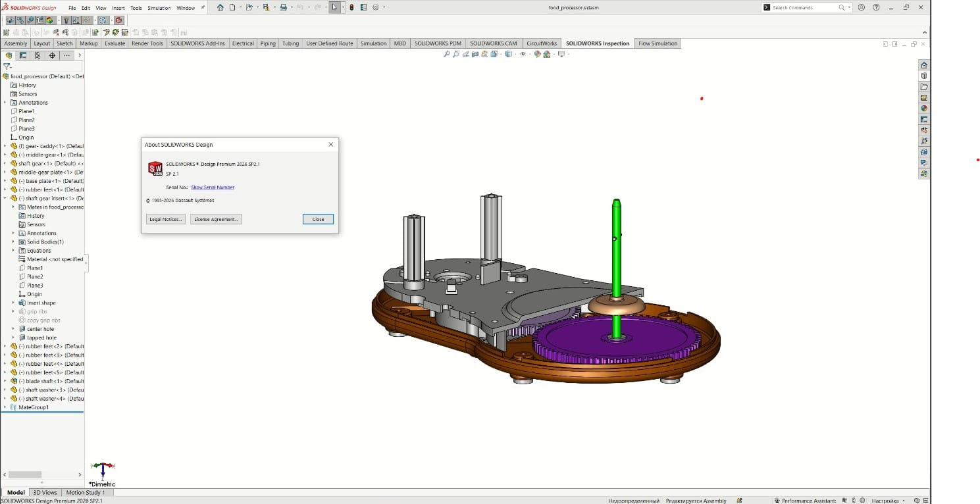Open the Search Commands dropdown arrow

click(850, 7)
